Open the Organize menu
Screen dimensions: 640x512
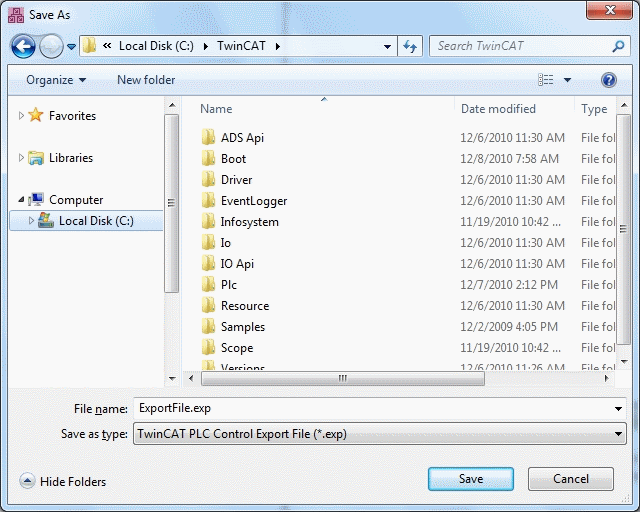[56, 80]
